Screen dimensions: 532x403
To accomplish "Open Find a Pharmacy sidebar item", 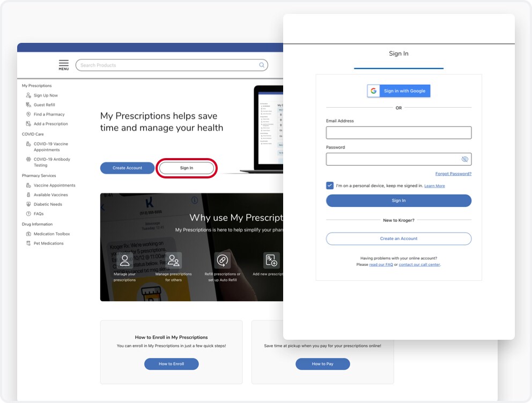I will (49, 114).
